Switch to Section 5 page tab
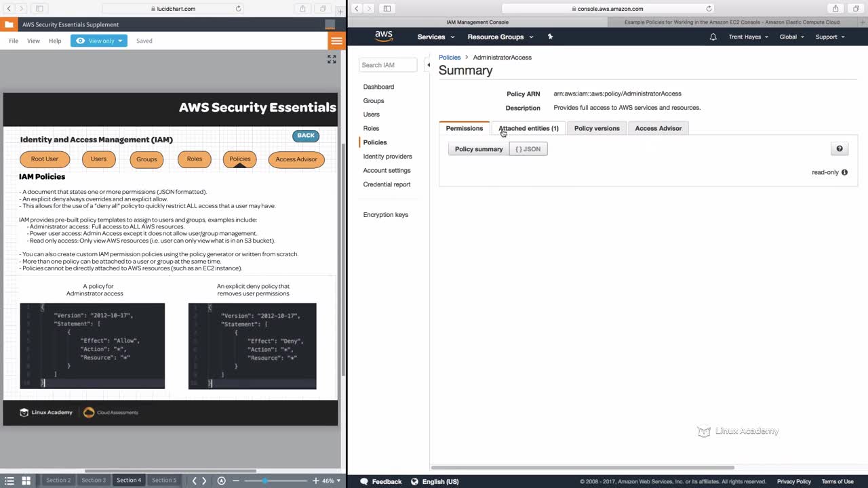The width and height of the screenshot is (868, 488). pyautogui.click(x=164, y=481)
